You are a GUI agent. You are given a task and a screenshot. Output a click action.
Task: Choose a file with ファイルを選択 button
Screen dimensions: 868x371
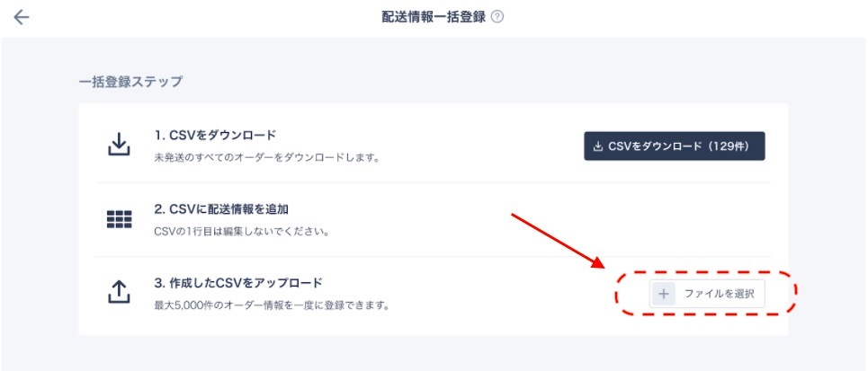point(707,294)
